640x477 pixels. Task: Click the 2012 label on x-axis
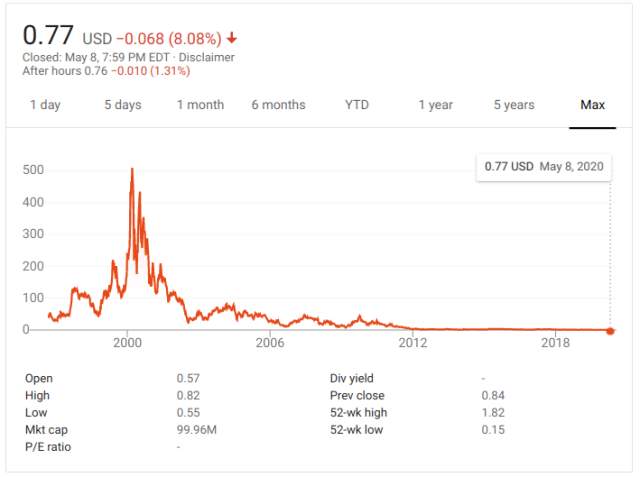[412, 343]
